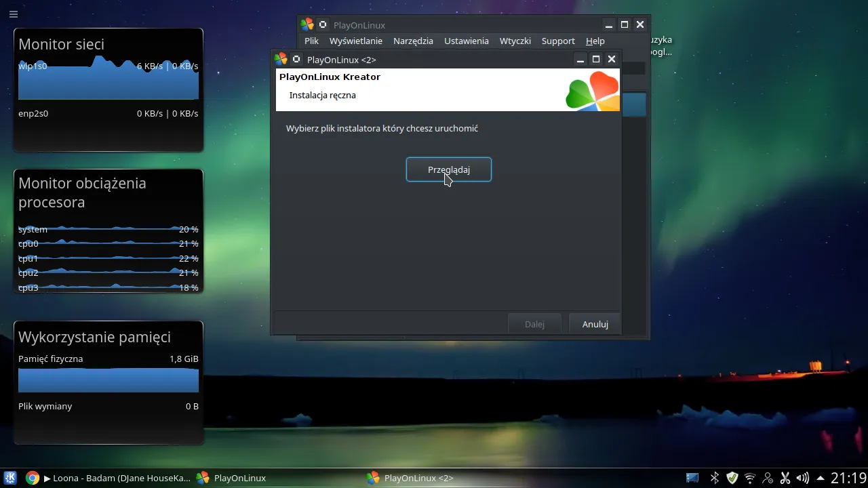This screenshot has width=868, height=488.
Task: Click pin icon in PlayOnLinux <2> title bar
Action: [x=296, y=59]
